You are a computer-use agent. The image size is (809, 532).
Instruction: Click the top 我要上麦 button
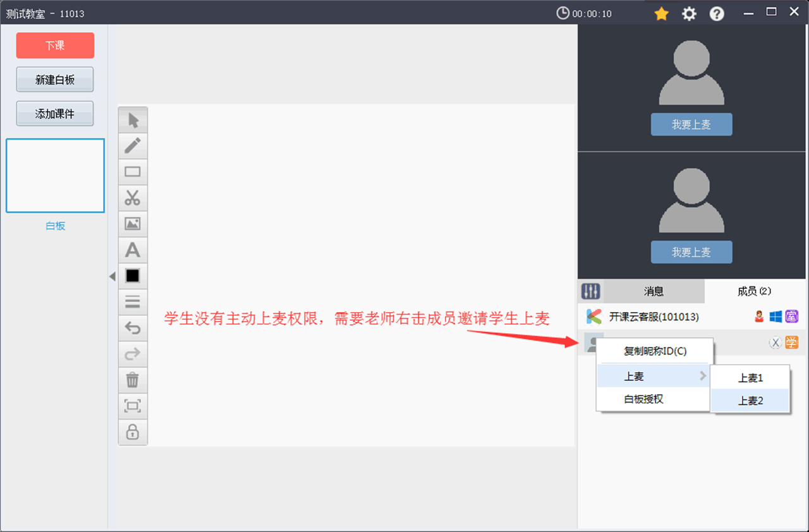(691, 124)
